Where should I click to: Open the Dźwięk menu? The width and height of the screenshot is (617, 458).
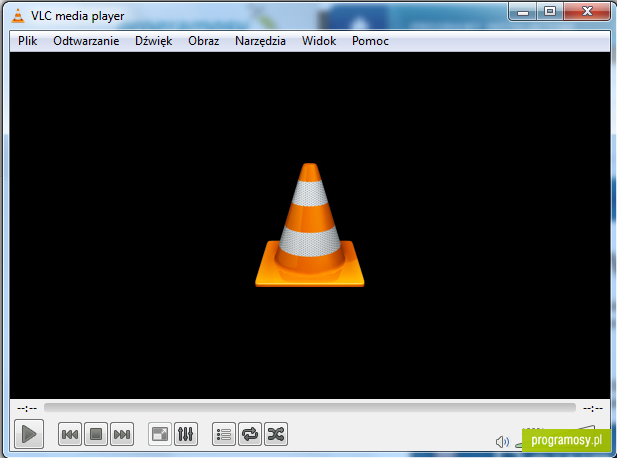coord(153,41)
